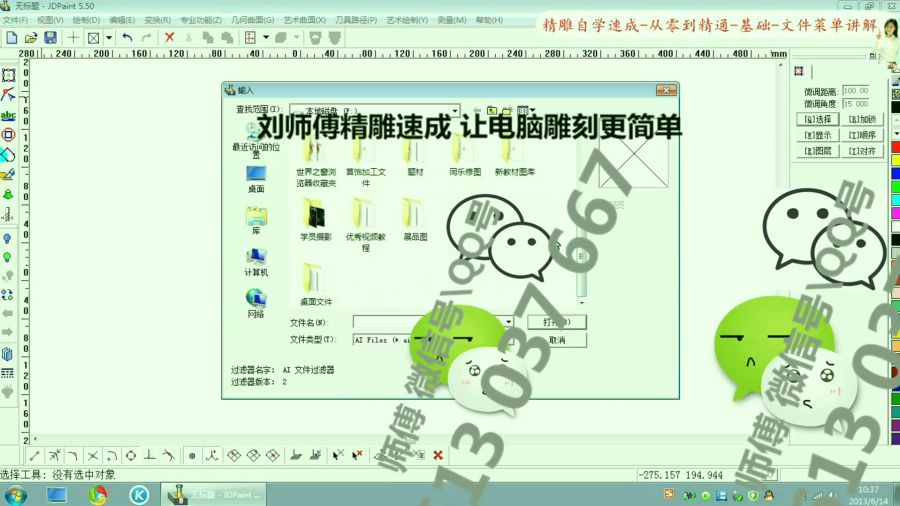900x506 pixels.
Task: Open dropdown arrow beside red grid icon
Action: click(266, 38)
